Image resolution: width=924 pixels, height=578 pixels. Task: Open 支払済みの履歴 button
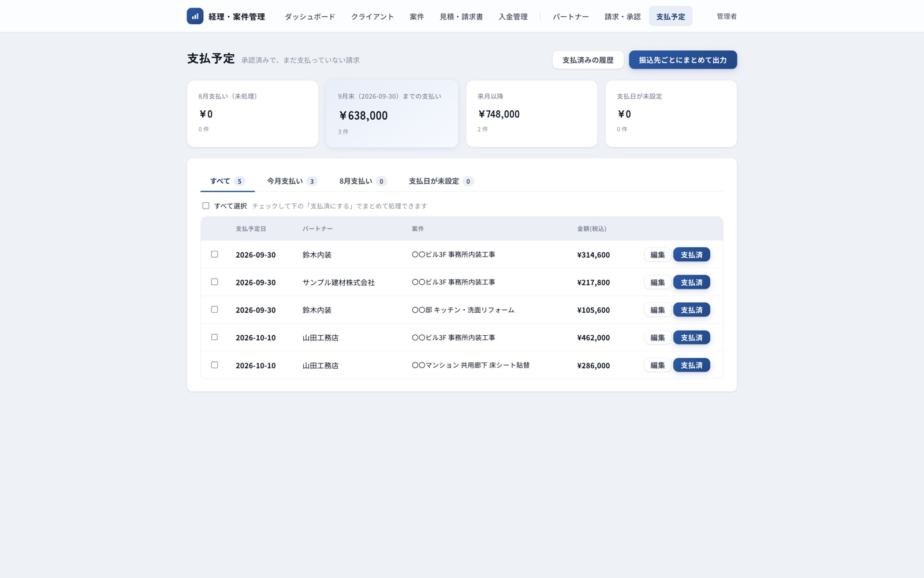click(x=588, y=60)
